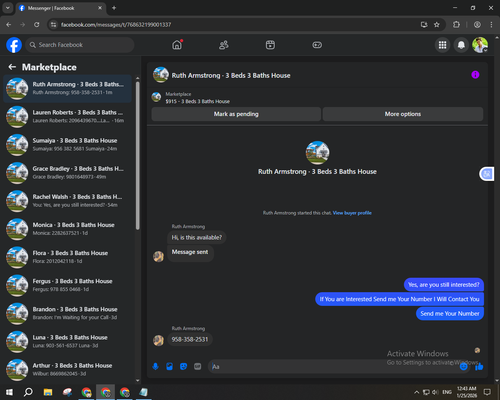The width and height of the screenshot is (500, 400).
Task: Attach a file with the image icon
Action: pos(169,367)
